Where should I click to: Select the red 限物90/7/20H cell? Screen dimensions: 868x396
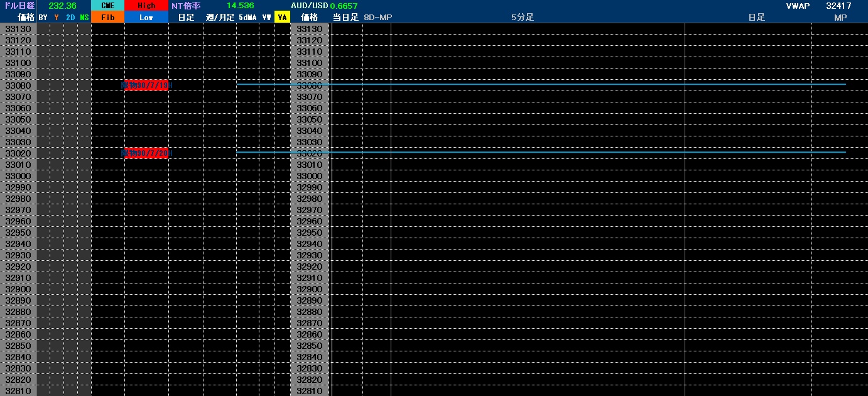(x=146, y=153)
